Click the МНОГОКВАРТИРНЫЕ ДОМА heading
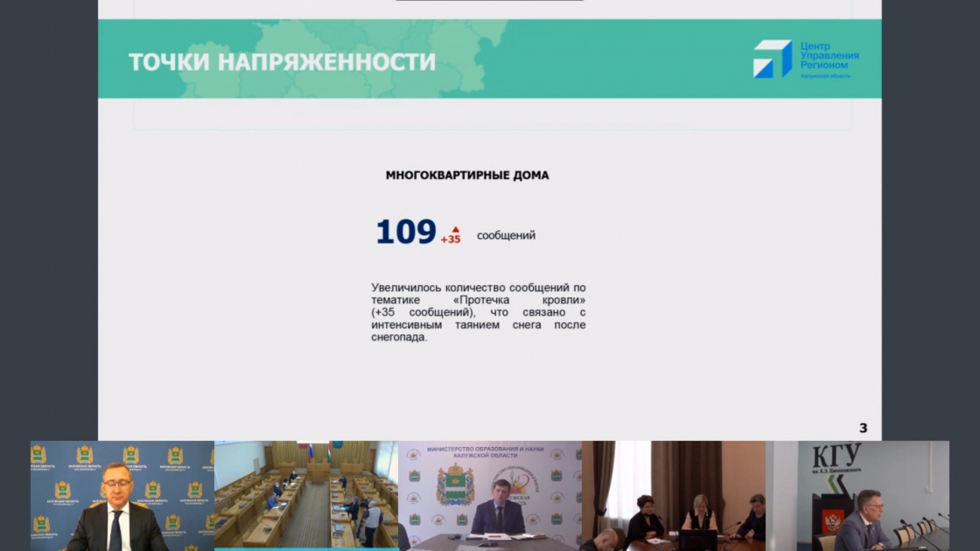980x551 pixels. [467, 175]
